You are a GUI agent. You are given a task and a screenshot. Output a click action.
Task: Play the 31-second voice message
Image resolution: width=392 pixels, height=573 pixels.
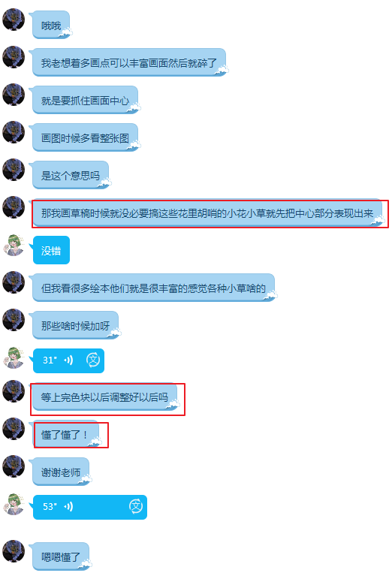(x=68, y=360)
